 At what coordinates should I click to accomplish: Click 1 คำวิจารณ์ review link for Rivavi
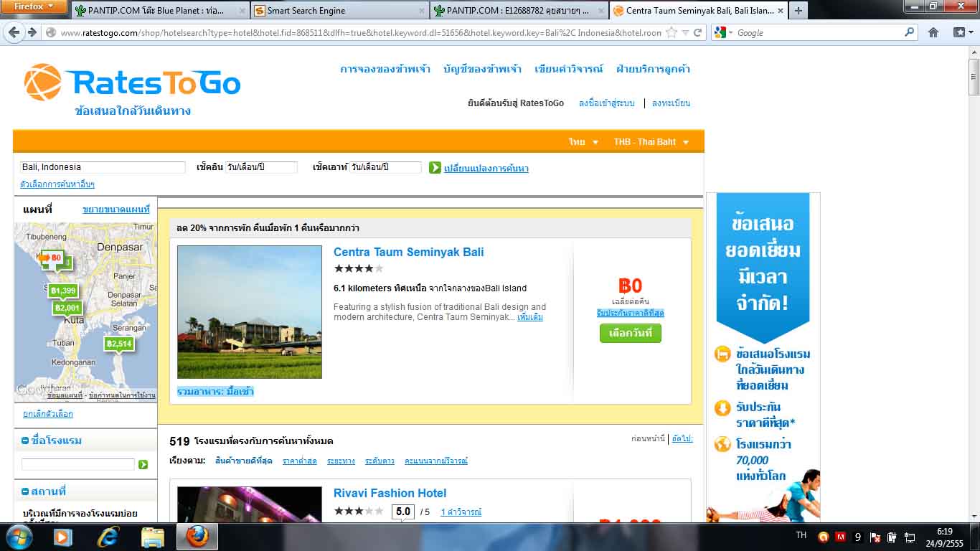(x=461, y=512)
